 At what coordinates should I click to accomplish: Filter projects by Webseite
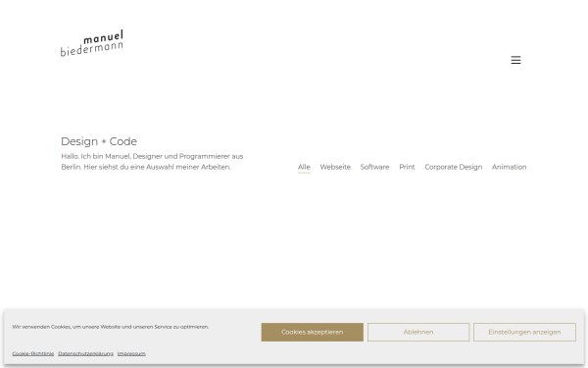335,167
